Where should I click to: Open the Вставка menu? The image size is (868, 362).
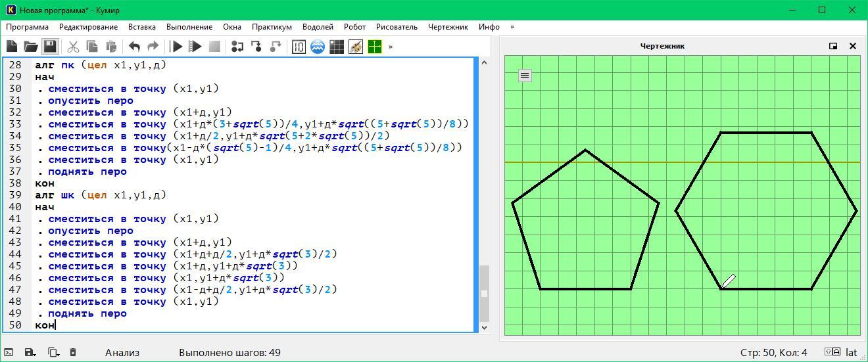(142, 27)
